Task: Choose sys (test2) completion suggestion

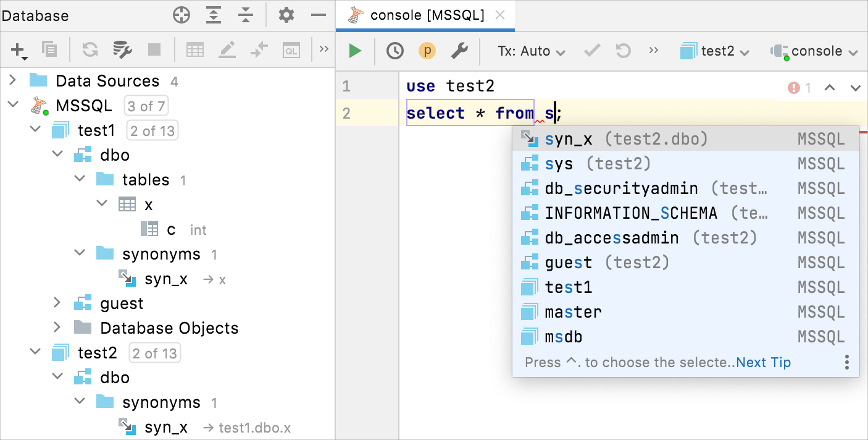Action: point(686,164)
